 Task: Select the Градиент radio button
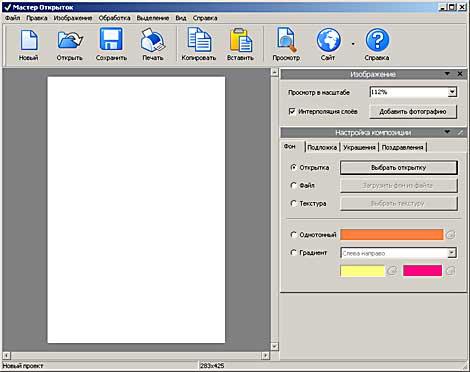coord(293,253)
